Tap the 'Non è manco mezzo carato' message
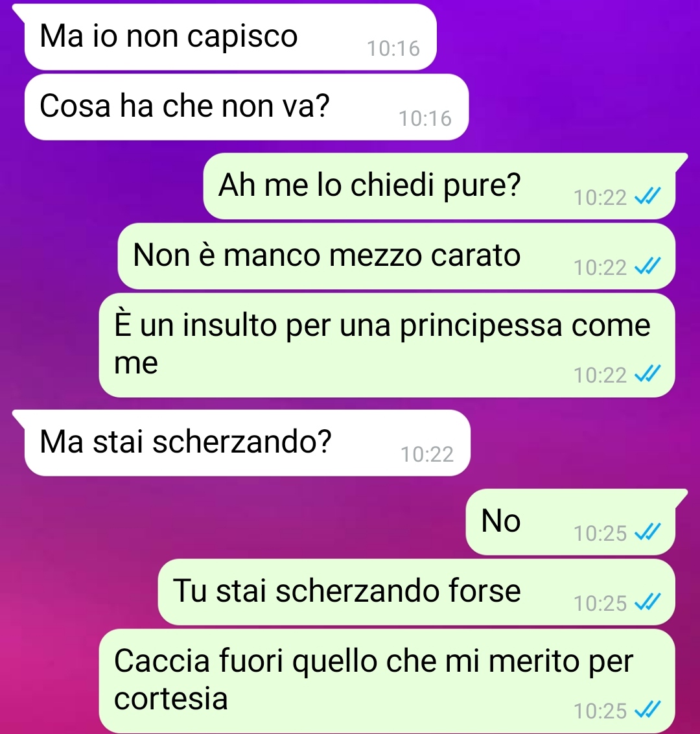This screenshot has width=700, height=734. click(x=396, y=256)
